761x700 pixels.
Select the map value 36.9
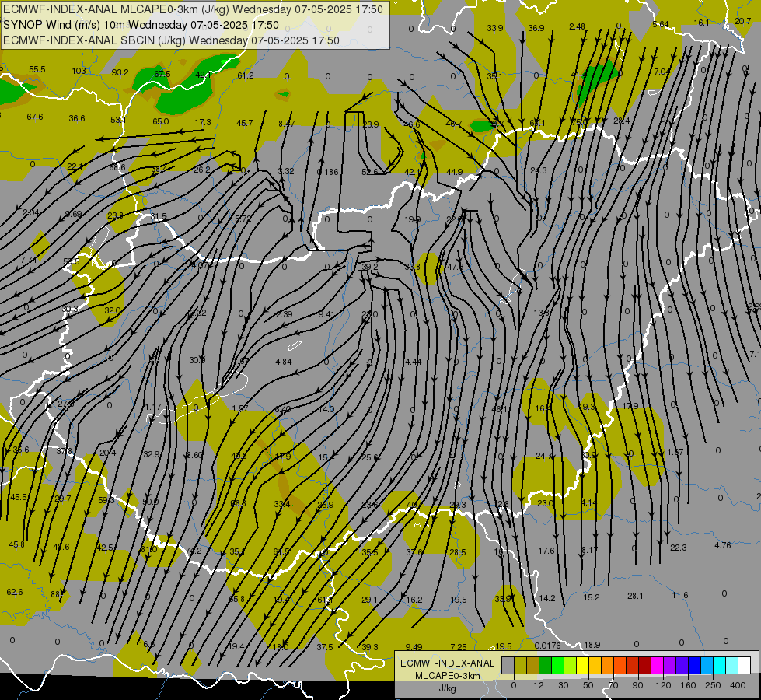[x=536, y=28]
